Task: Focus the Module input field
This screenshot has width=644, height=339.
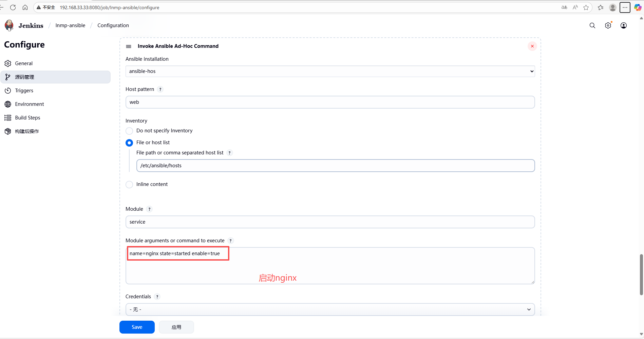Action: pyautogui.click(x=330, y=222)
